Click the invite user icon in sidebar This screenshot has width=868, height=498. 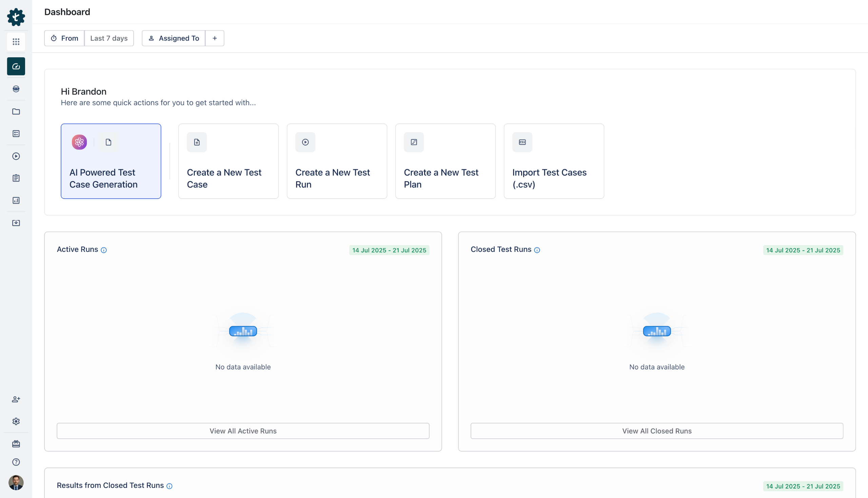pos(16,399)
